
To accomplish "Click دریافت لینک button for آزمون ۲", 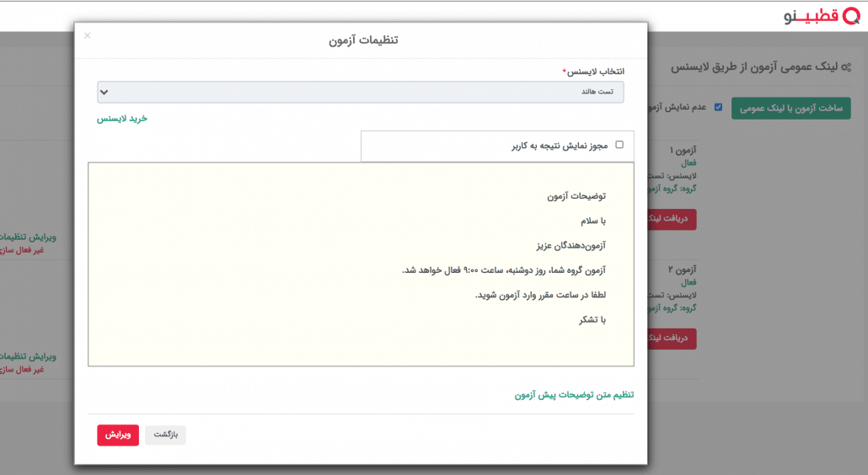I will tap(672, 338).
